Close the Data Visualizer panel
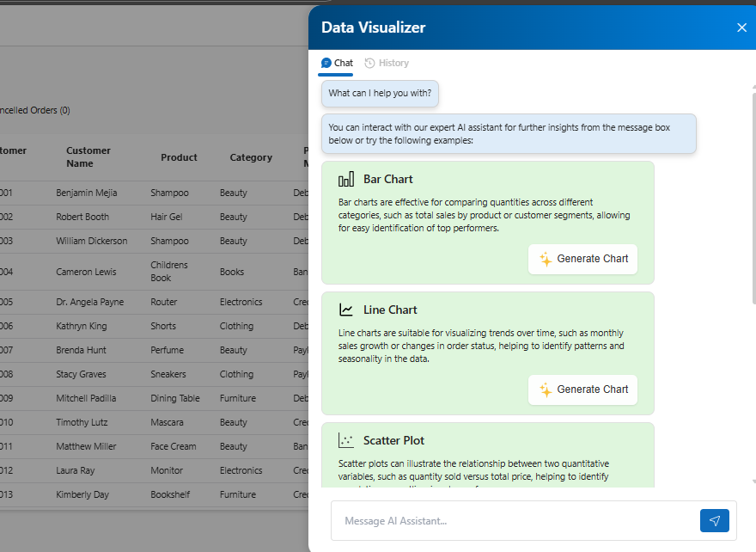The width and height of the screenshot is (756, 552). 741,28
